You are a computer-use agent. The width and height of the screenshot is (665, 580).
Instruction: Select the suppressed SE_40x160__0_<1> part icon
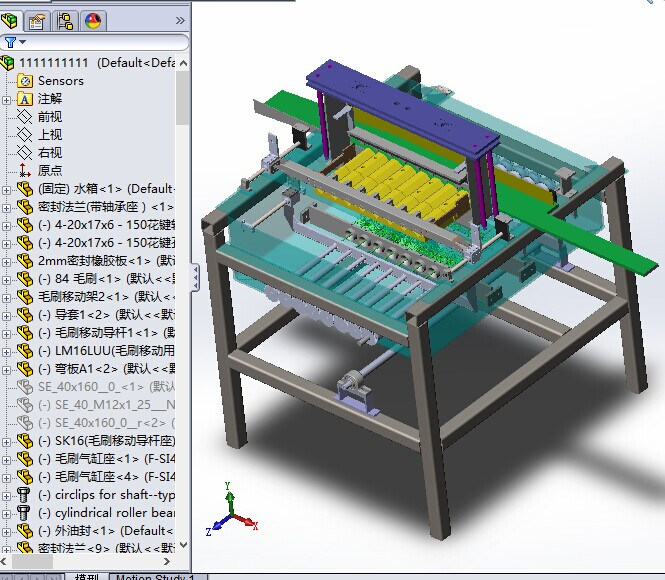click(x=25, y=387)
